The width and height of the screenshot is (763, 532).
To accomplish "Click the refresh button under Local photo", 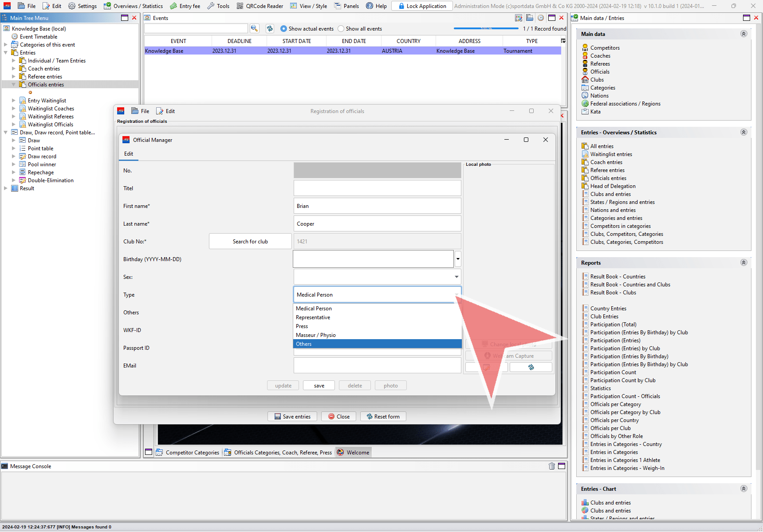I will [x=531, y=367].
